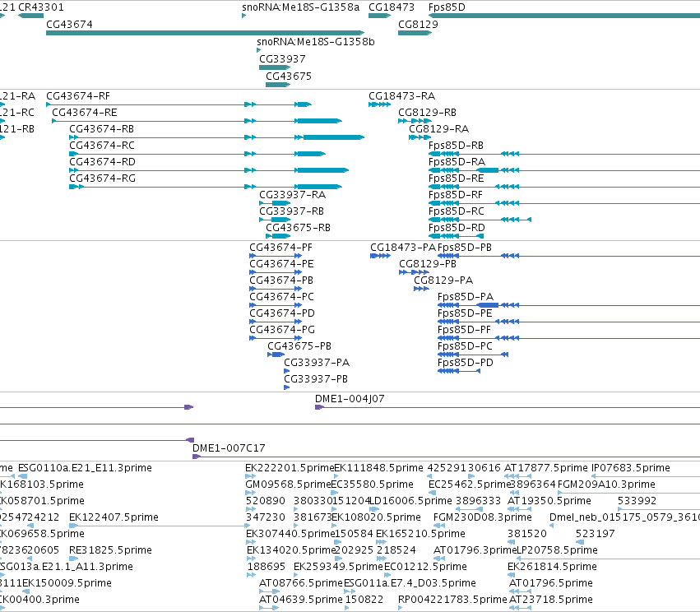Select transcript CG43674-RC label

point(102,146)
